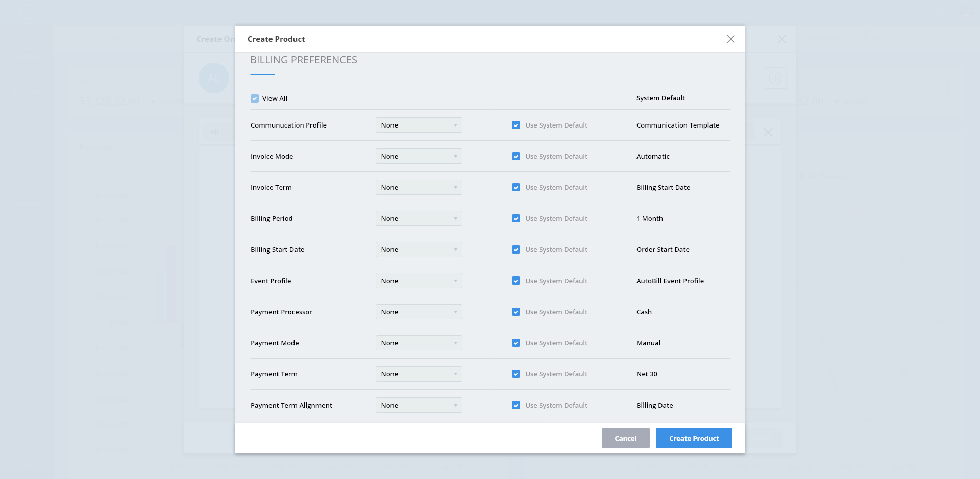Disable system default for Payment Term Alignment
This screenshot has height=479, width=980.
(x=516, y=405)
